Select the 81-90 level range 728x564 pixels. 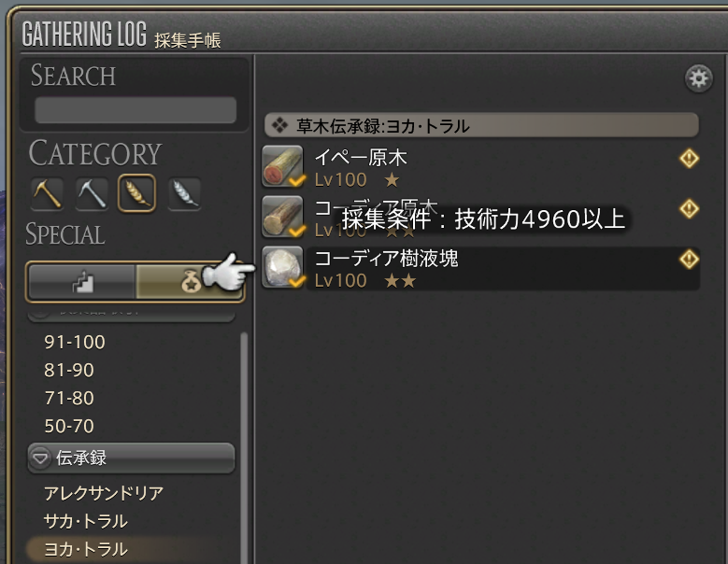pos(69,370)
